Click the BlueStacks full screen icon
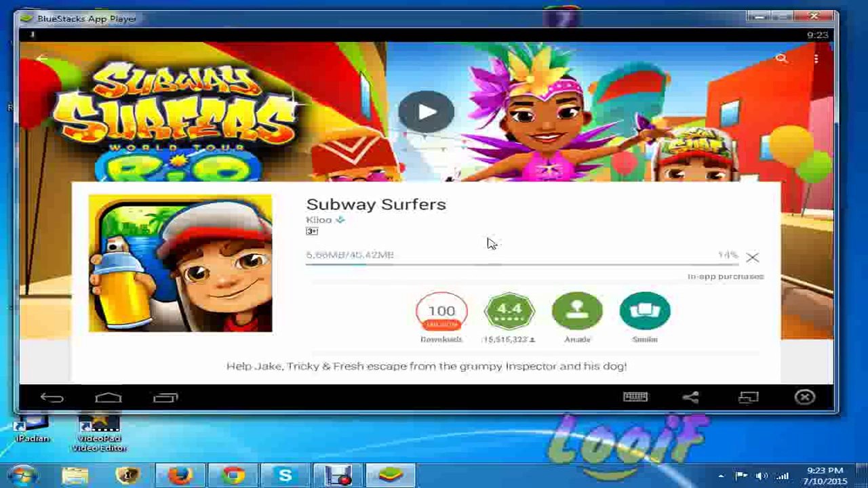The image size is (868, 488). (x=748, y=397)
